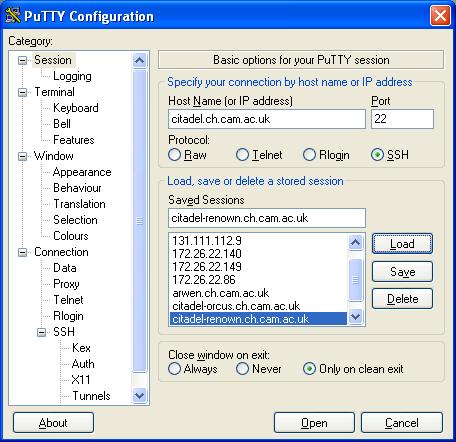Click the About button

[x=53, y=423]
